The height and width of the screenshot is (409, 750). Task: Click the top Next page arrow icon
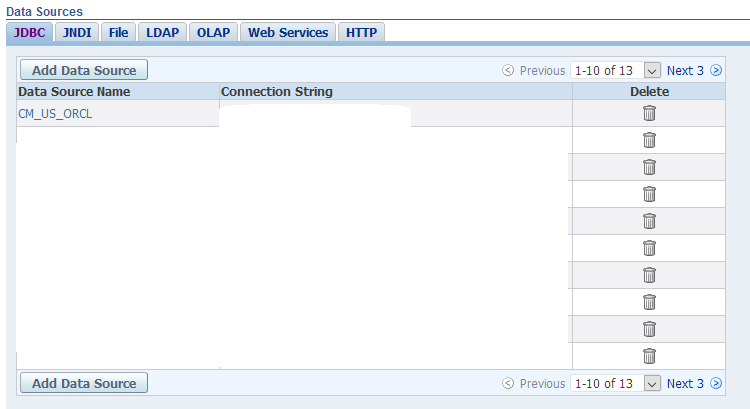coord(716,70)
